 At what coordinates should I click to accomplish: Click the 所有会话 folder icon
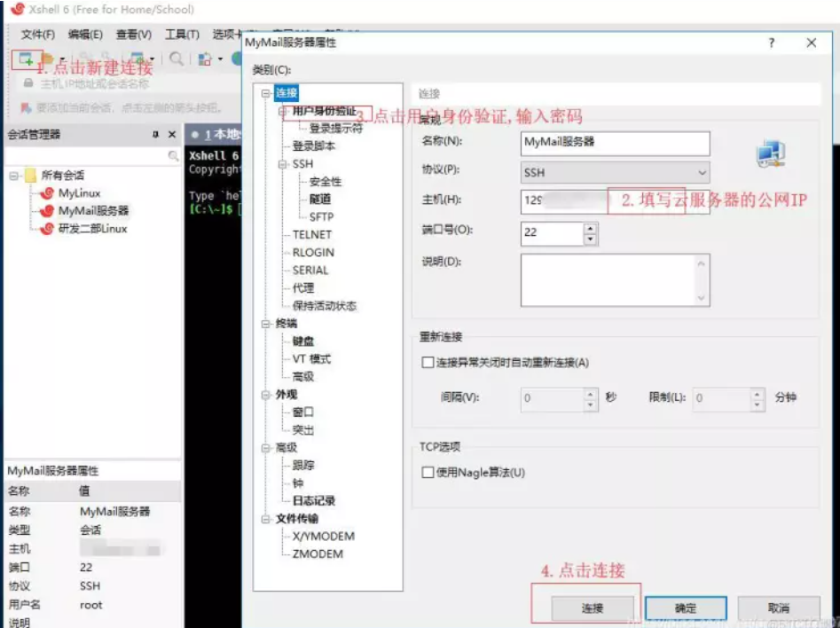coord(30,176)
